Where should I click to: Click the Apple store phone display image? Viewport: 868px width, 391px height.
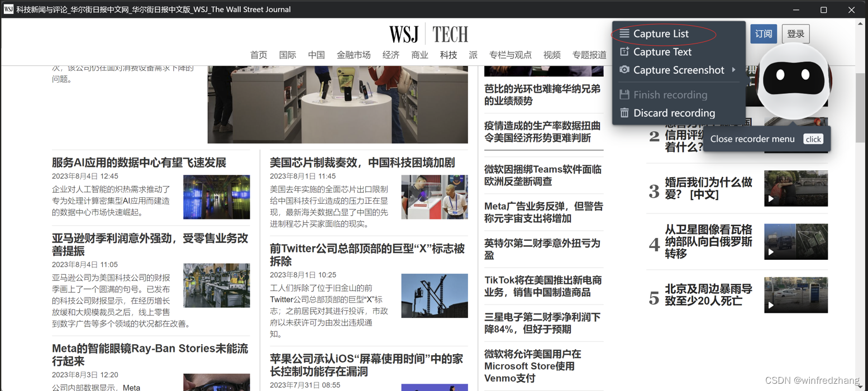(x=338, y=104)
